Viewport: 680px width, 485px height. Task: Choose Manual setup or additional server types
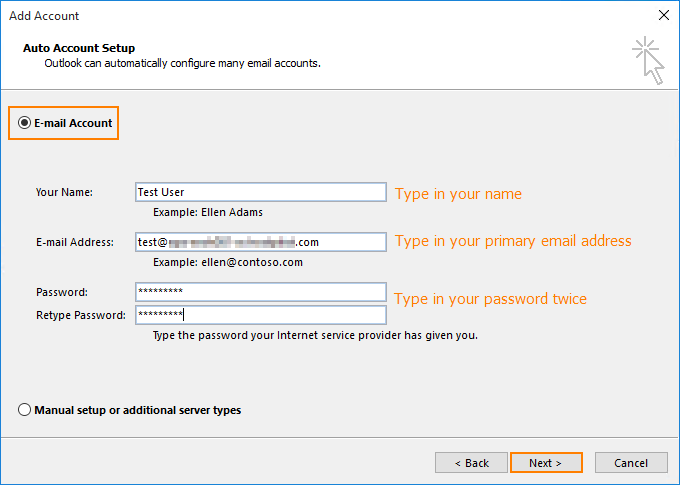tap(25, 410)
